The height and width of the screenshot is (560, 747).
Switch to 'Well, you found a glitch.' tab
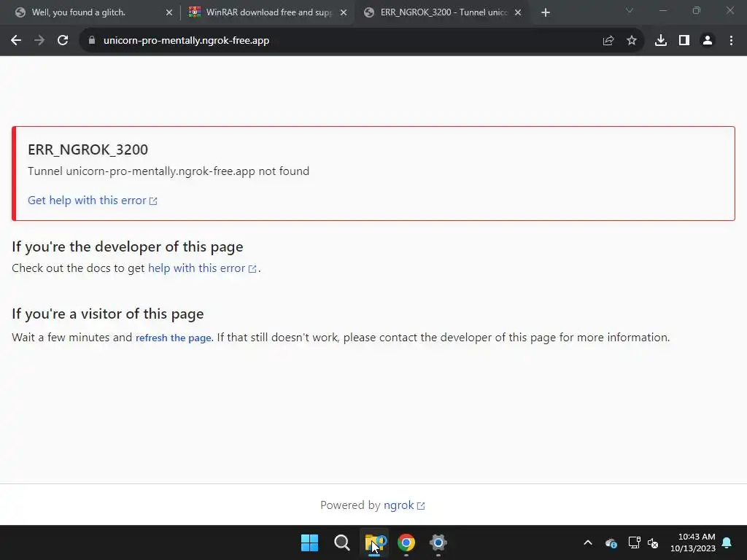coord(94,12)
